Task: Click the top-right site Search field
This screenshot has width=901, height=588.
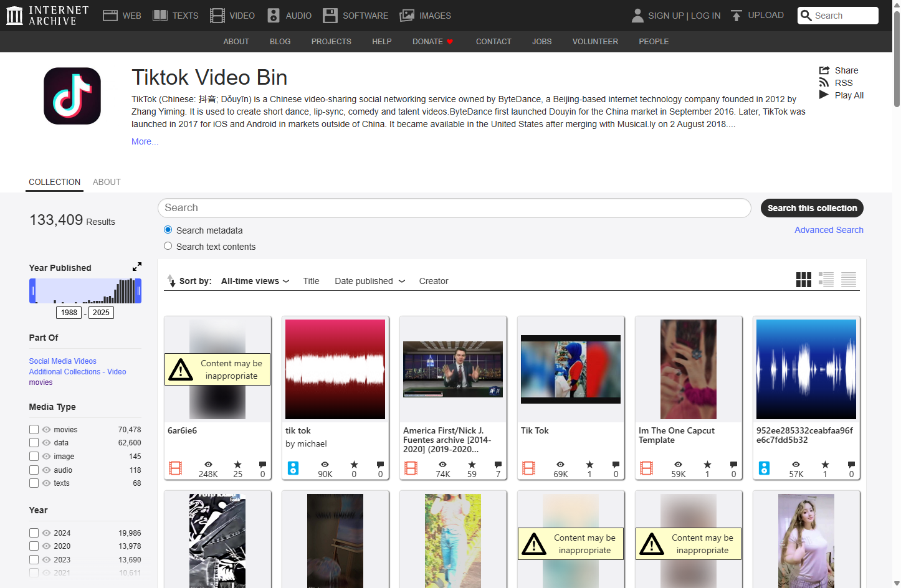Action: (838, 16)
